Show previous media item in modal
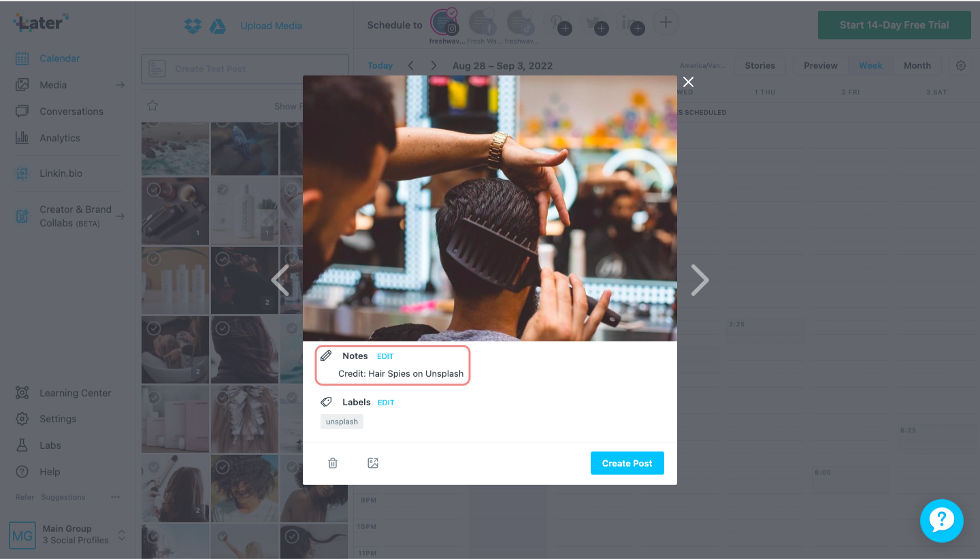The height and width of the screenshot is (559, 980). point(280,279)
